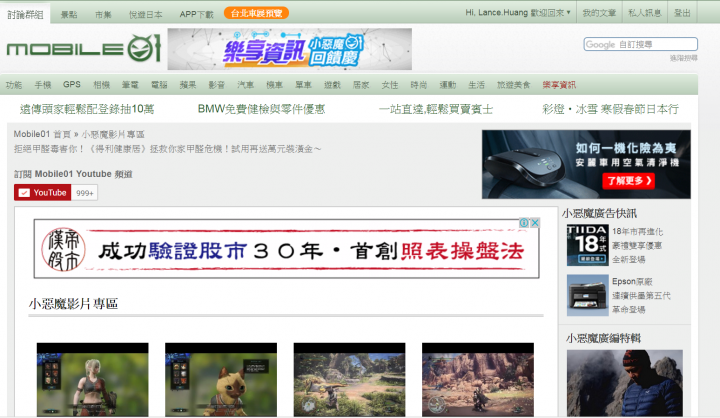Click the orange 台北車展預覽 button
The height and width of the screenshot is (418, 720).
[256, 13]
